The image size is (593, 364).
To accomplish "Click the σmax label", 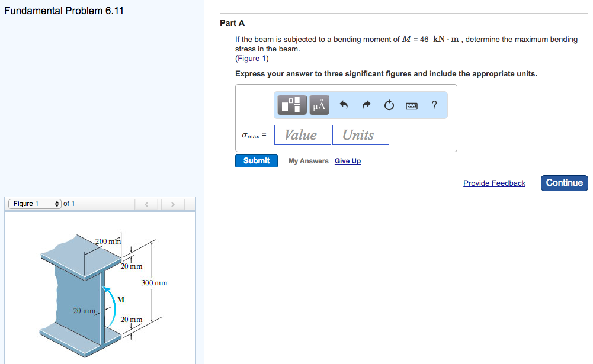I will coord(254,135).
